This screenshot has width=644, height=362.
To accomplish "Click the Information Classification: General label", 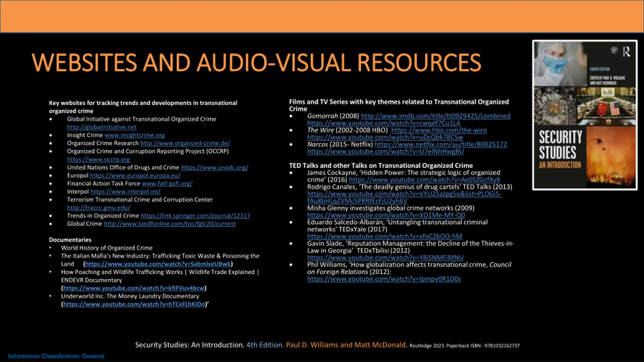I will tap(56, 356).
